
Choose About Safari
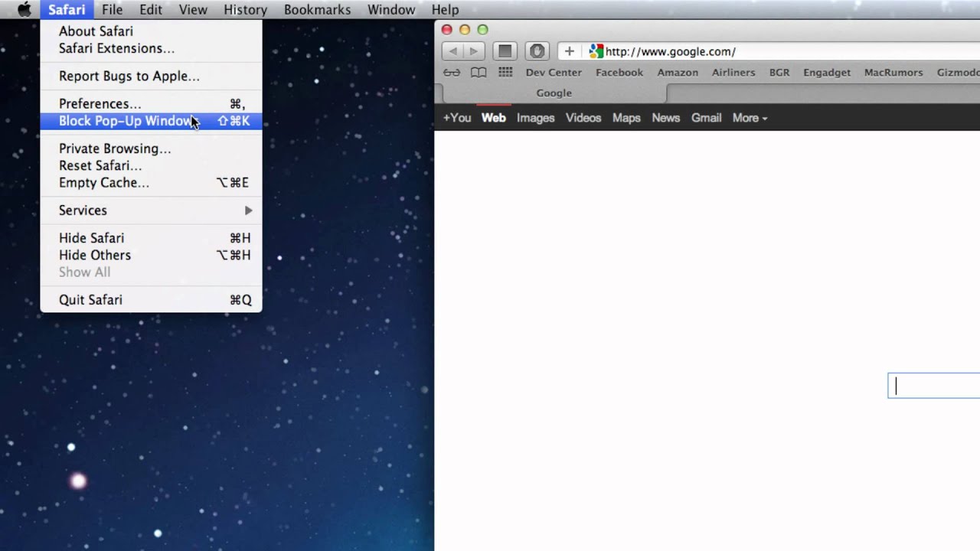(x=151, y=31)
